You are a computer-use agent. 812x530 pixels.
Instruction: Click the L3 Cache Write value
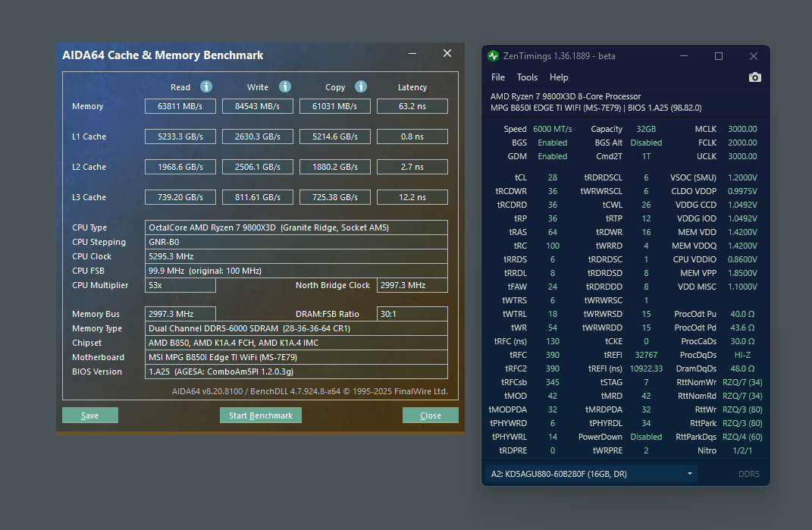(x=258, y=197)
